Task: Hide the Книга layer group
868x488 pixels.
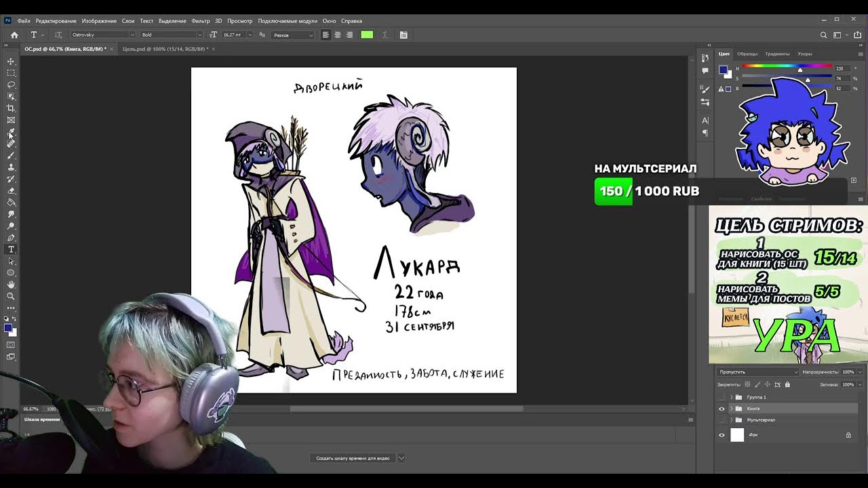Action: click(722, 409)
